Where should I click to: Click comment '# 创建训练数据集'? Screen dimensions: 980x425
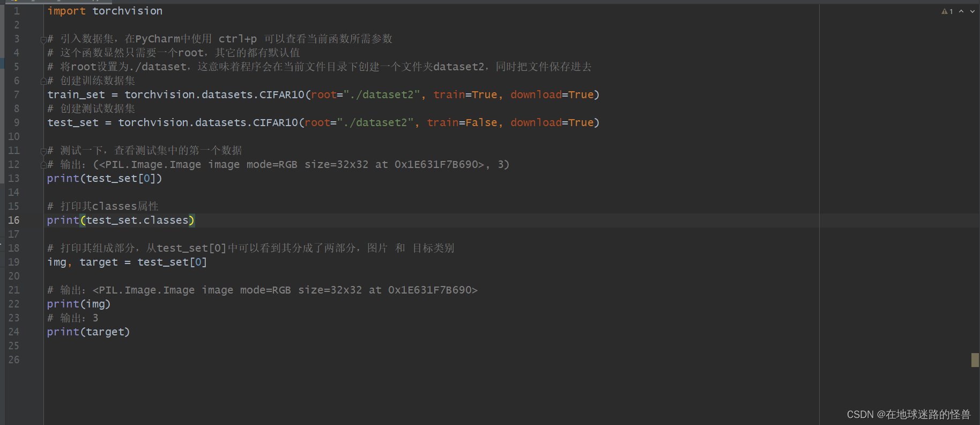(91, 80)
